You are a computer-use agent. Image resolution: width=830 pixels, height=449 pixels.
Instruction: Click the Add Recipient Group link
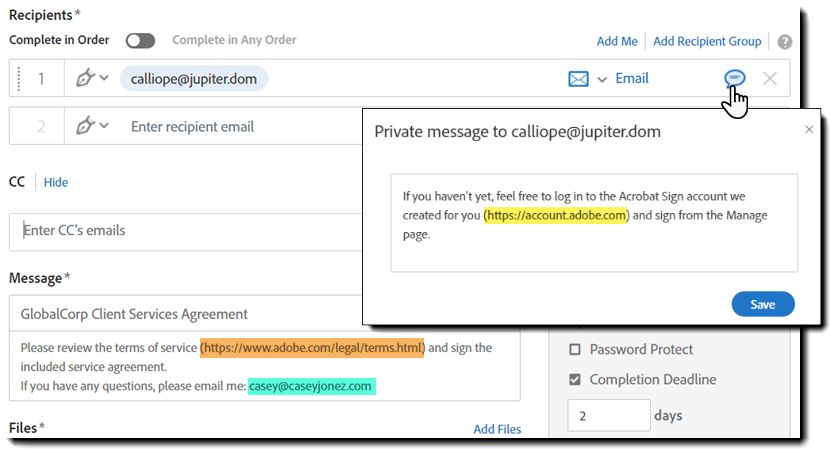[707, 41]
